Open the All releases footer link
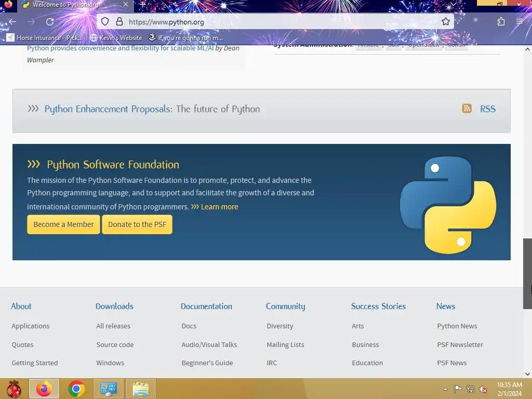 [x=113, y=326]
